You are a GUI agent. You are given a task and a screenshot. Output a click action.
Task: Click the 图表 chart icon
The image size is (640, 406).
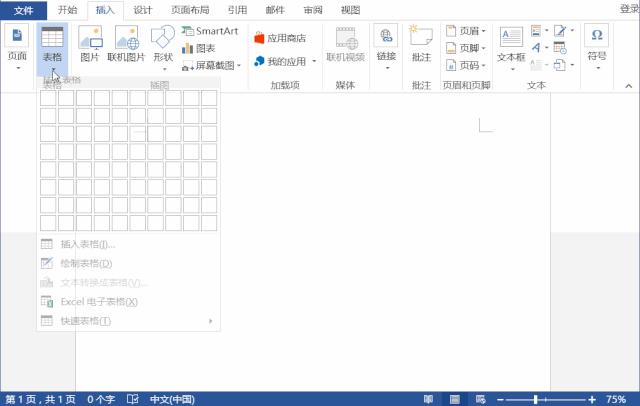pos(187,49)
